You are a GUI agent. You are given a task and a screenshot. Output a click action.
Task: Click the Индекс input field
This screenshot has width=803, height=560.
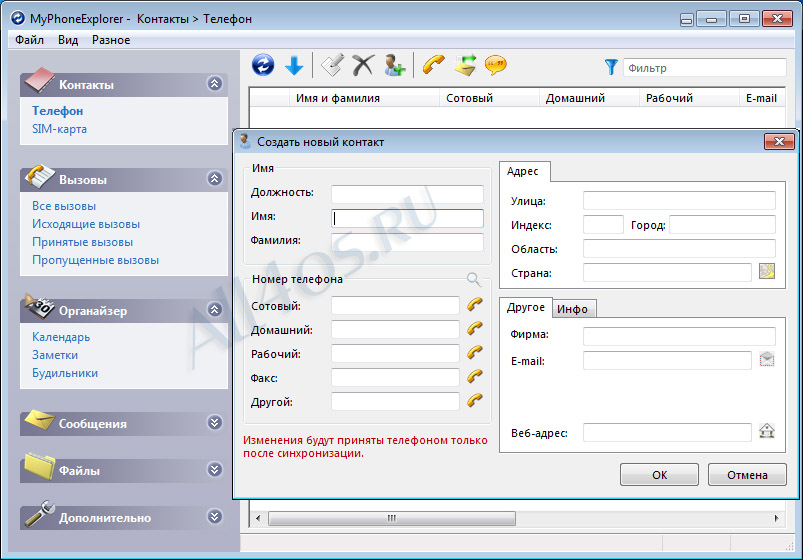click(603, 224)
